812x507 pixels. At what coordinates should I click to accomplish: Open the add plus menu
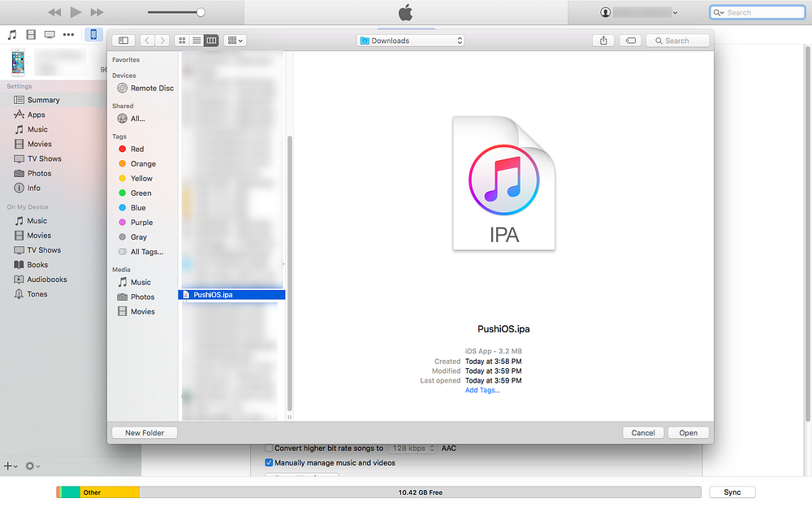click(11, 466)
